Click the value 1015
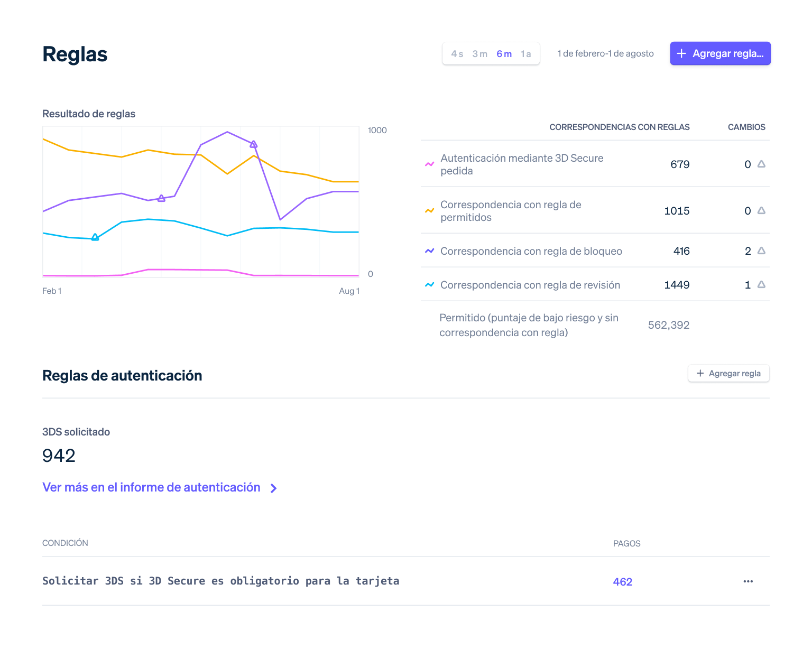This screenshot has width=812, height=649. pos(677,211)
